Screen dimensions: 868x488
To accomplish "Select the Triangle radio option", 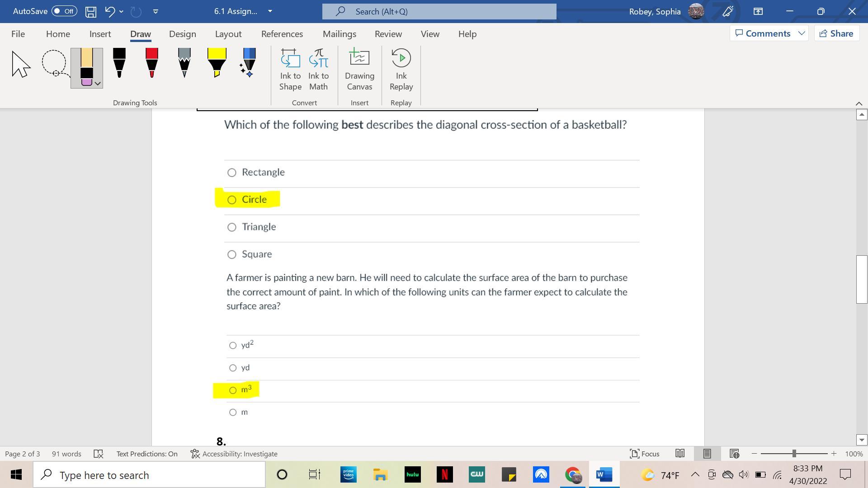I will tap(232, 227).
